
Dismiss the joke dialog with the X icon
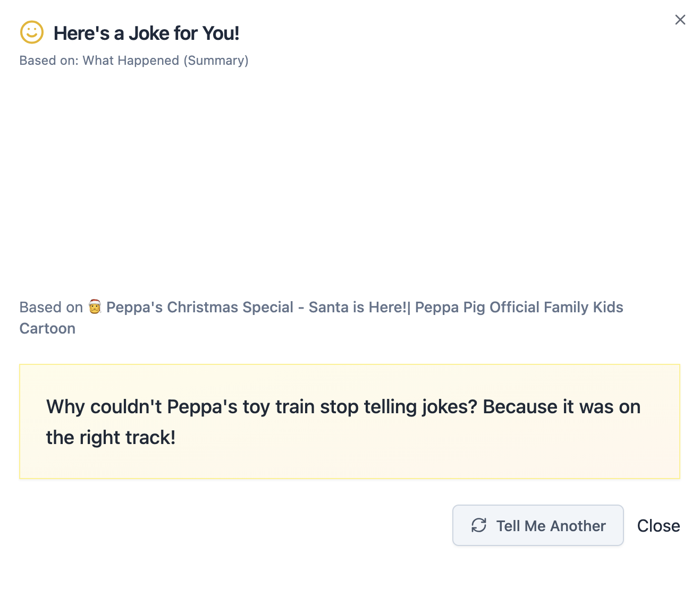[x=680, y=20]
